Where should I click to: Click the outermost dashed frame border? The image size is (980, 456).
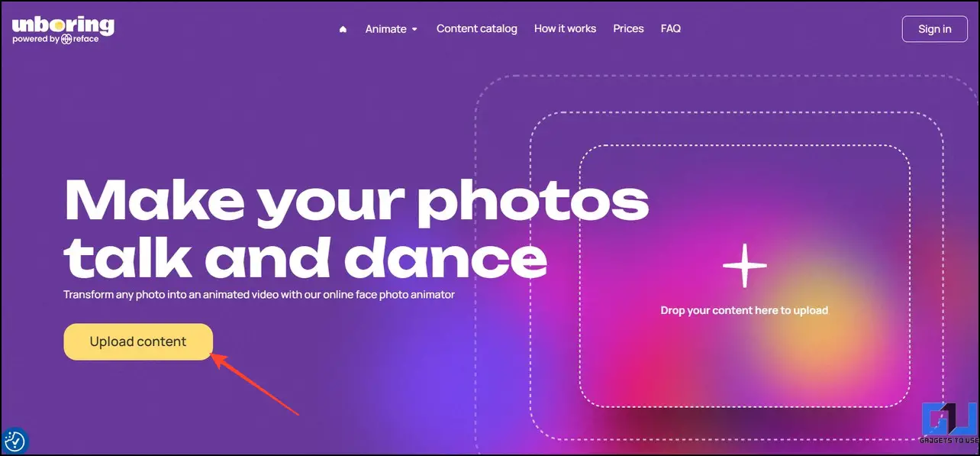click(x=476, y=229)
